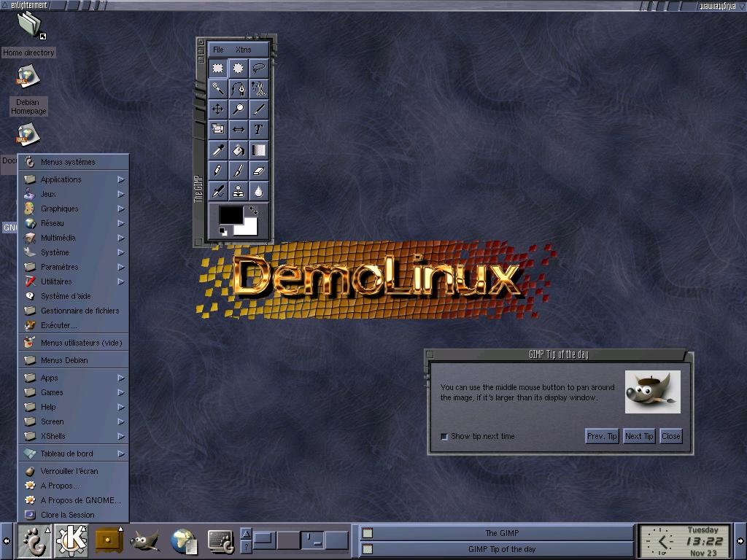The height and width of the screenshot is (560, 747).
Task: Select the Free Select lasso tool
Action: click(x=259, y=68)
